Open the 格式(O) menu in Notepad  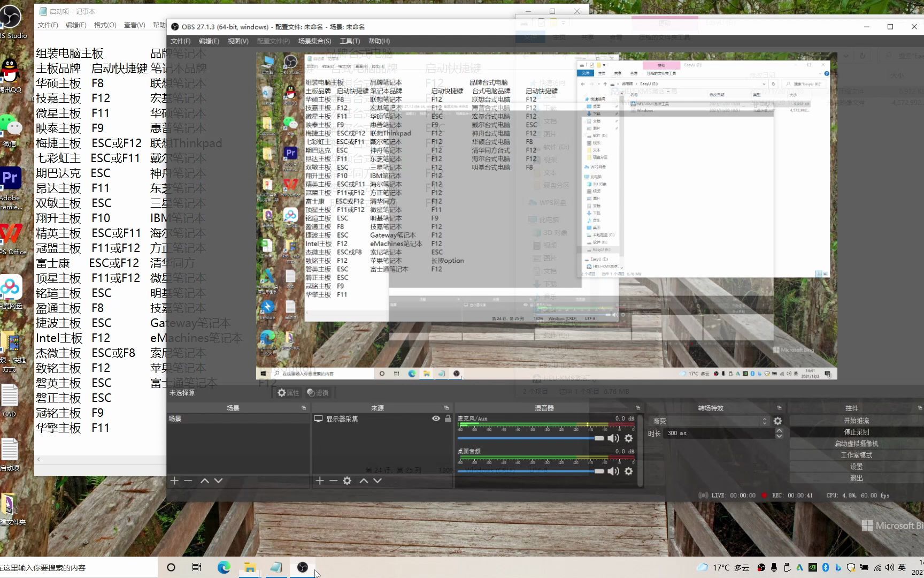tap(105, 25)
